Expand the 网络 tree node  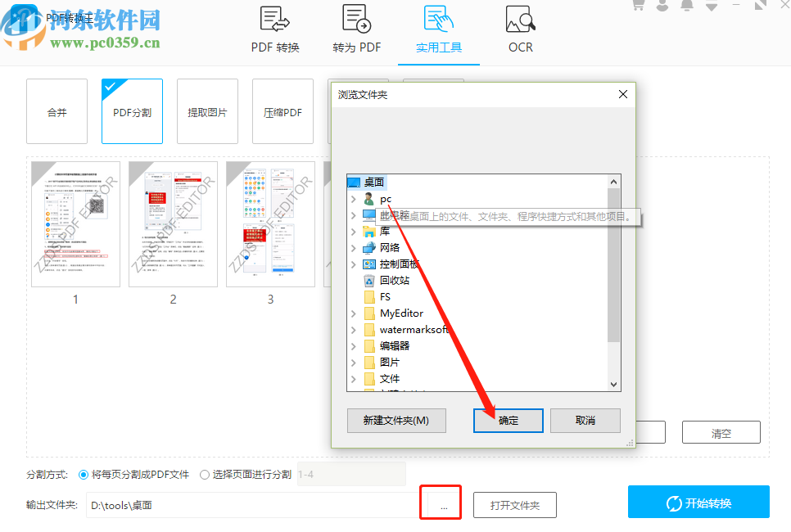[x=354, y=248]
